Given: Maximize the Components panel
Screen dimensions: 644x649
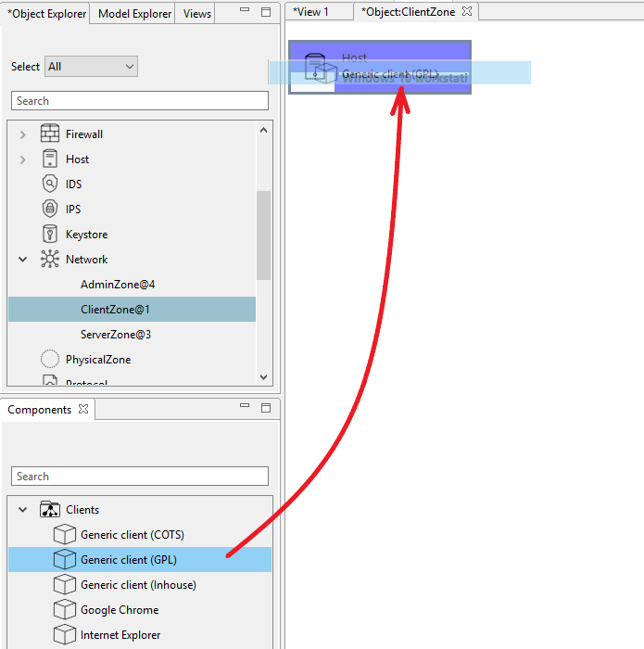Looking at the screenshot, I should [266, 408].
